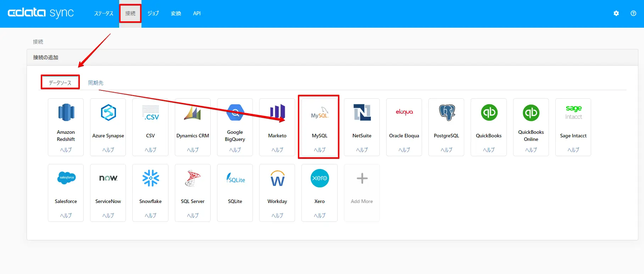Select the データソース tab
Viewport: 644px width, 274px height.
click(x=60, y=83)
